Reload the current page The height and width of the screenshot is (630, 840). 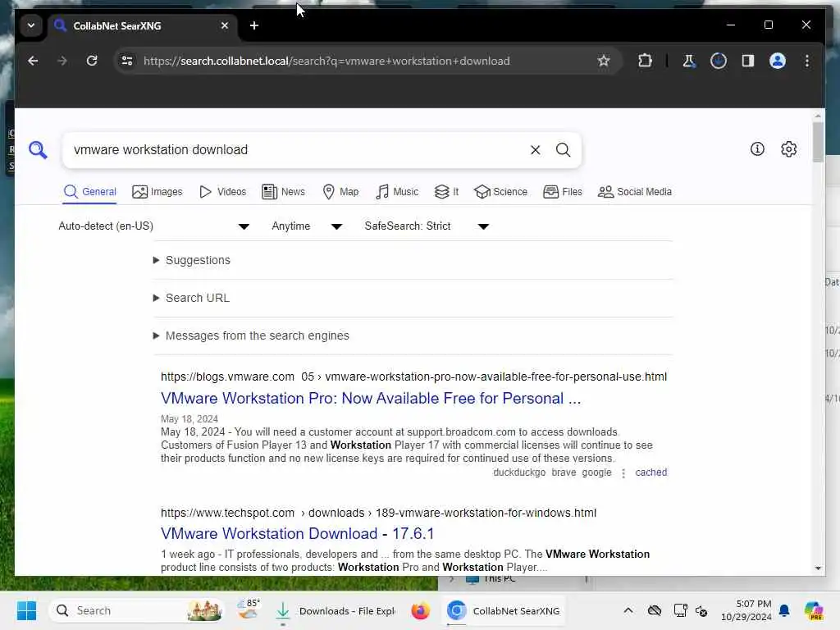(x=92, y=61)
